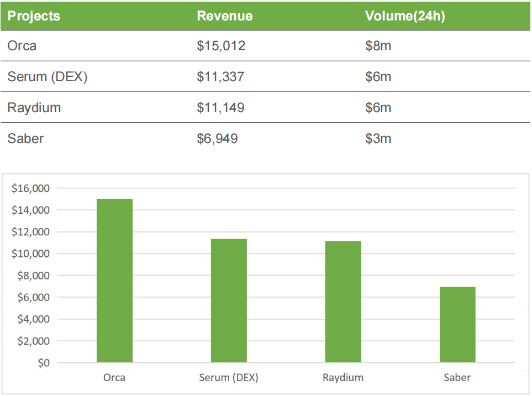Select the Raydium table cell
Screen dimensions: 532x396
[34, 108]
